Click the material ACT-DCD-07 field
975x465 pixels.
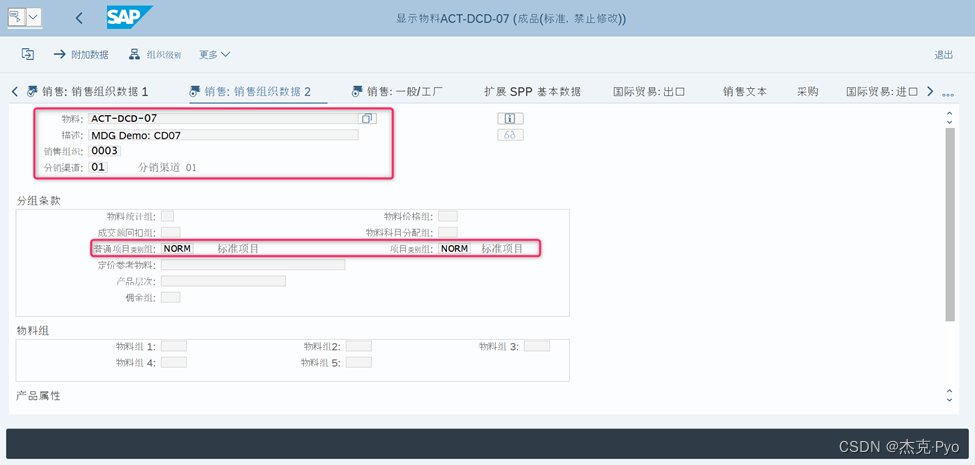pyautogui.click(x=223, y=118)
